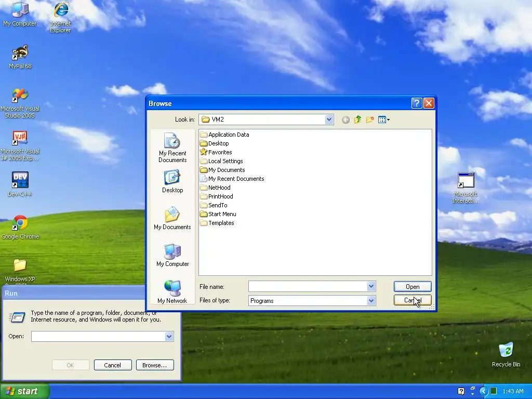Expand the Run dialog Open dropdown
The height and width of the screenshot is (399, 532).
coord(169,337)
